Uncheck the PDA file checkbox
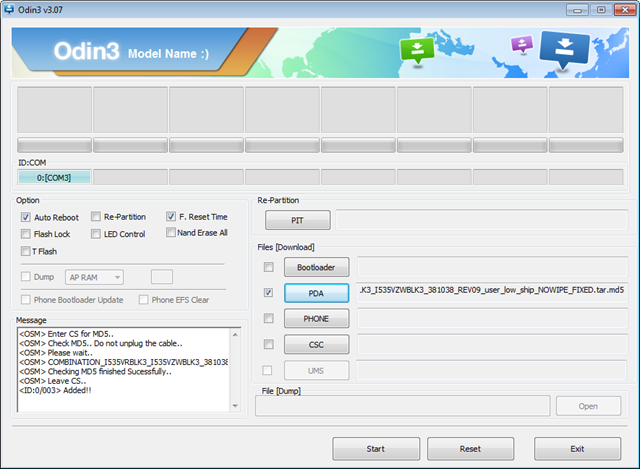The width and height of the screenshot is (640, 469). coord(269,293)
